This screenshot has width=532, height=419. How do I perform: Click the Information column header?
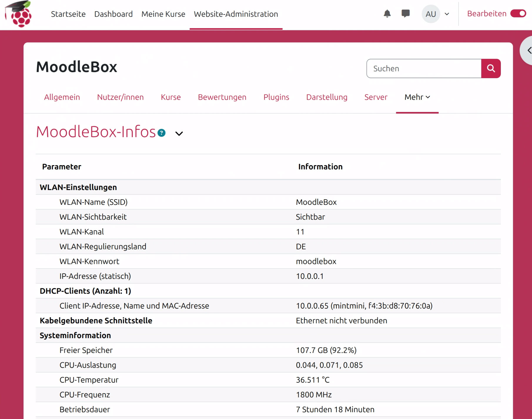pyautogui.click(x=320, y=167)
